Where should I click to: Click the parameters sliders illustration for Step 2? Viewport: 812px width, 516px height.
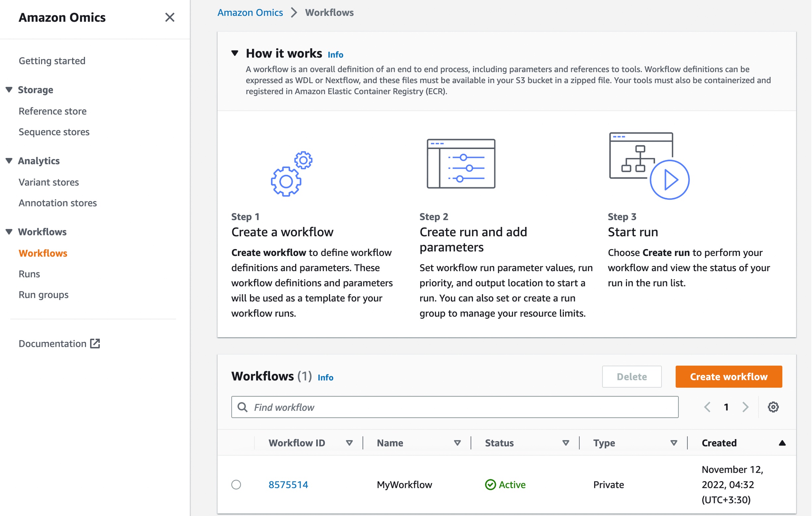coord(461,164)
